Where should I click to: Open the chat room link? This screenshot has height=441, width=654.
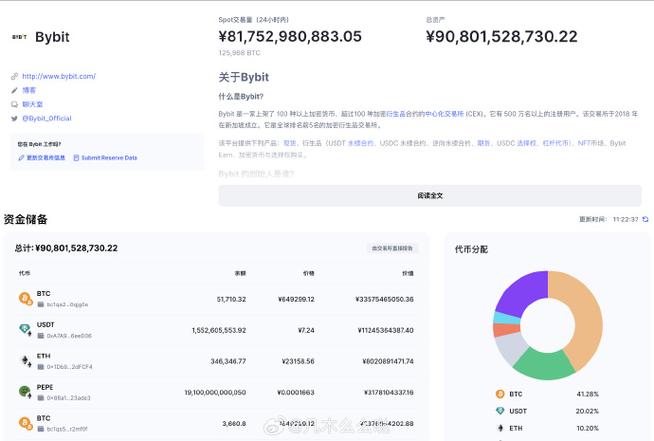click(32, 104)
